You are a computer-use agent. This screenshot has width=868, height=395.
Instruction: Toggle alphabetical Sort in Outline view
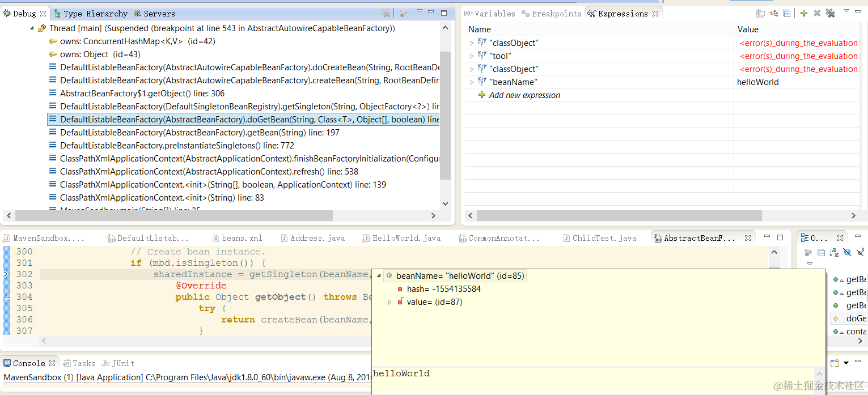pos(834,252)
